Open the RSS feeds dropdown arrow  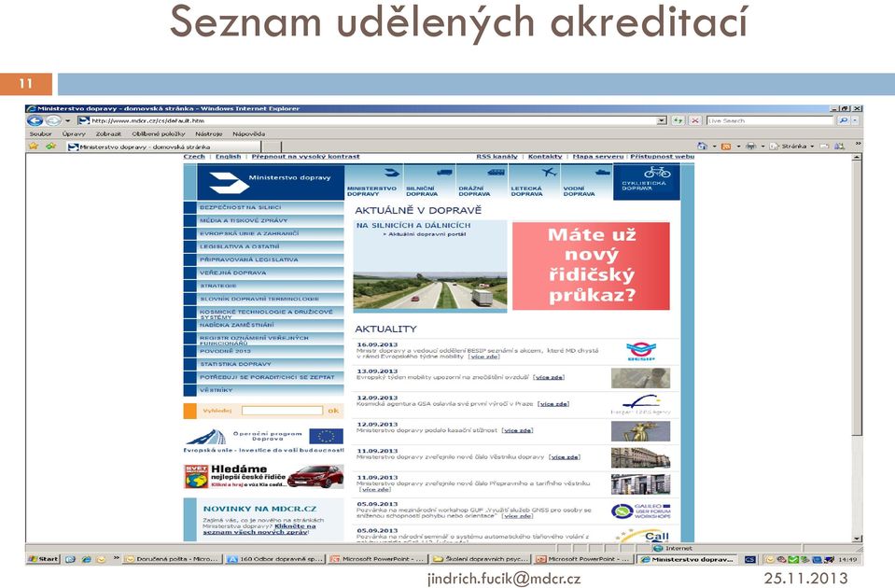click(x=738, y=147)
